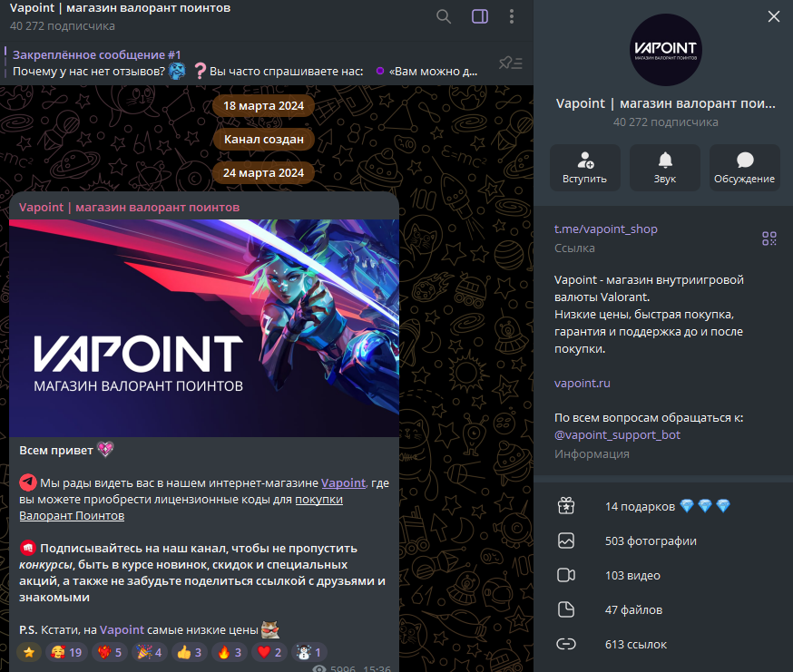The image size is (793, 672).
Task: Click the burning heart reaction with 5
Action: pos(110,652)
